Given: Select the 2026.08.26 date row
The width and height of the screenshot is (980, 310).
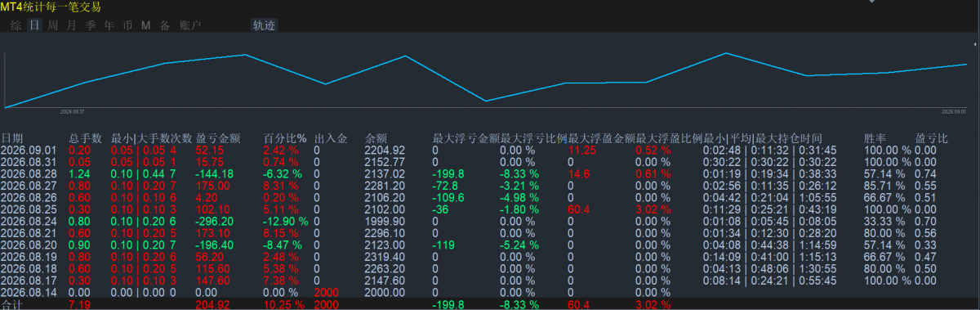Looking at the screenshot, I should pyautogui.click(x=29, y=197).
